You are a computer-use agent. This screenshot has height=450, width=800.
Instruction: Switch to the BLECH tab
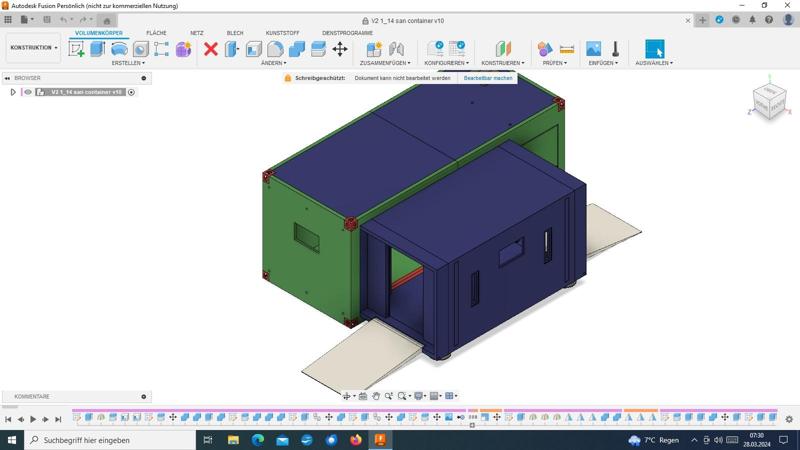tap(235, 33)
